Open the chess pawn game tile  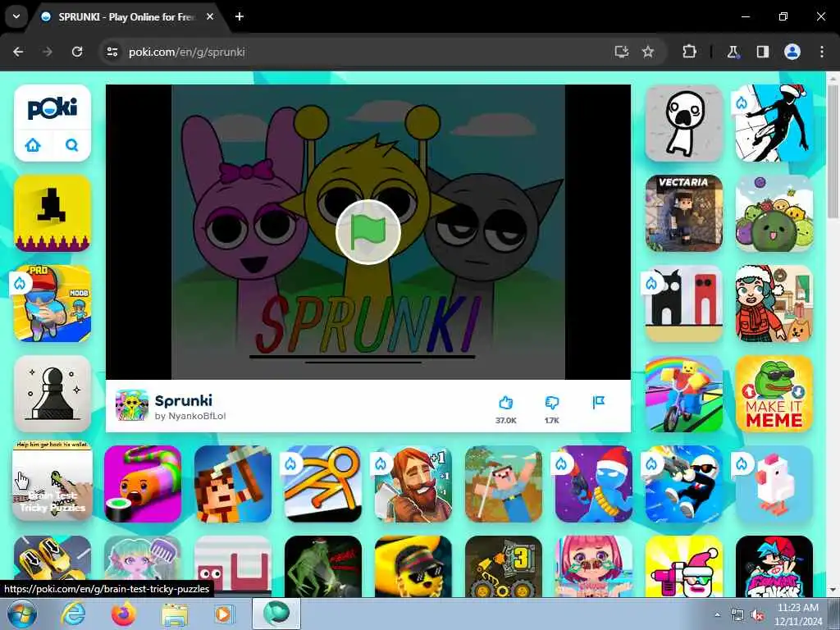coord(52,394)
